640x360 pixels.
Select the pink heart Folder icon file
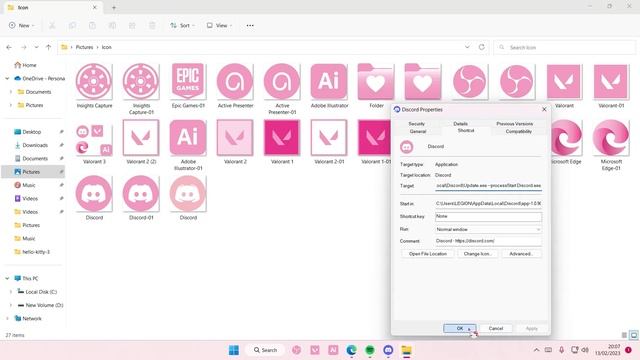click(376, 86)
